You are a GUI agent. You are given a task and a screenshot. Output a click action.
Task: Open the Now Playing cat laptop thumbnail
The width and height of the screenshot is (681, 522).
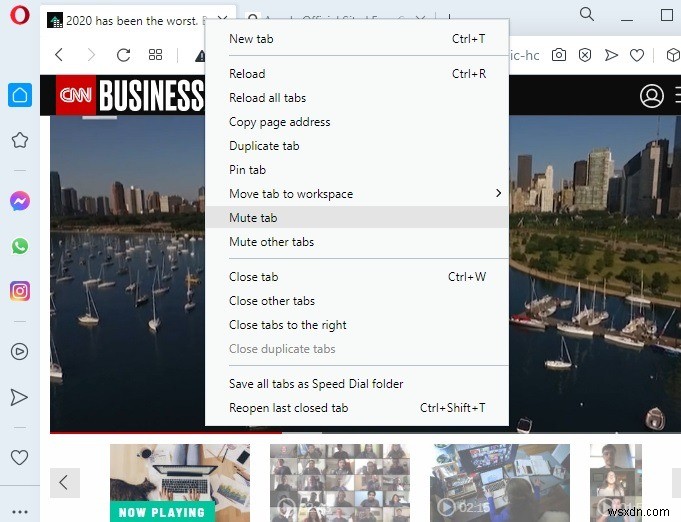coord(180,482)
